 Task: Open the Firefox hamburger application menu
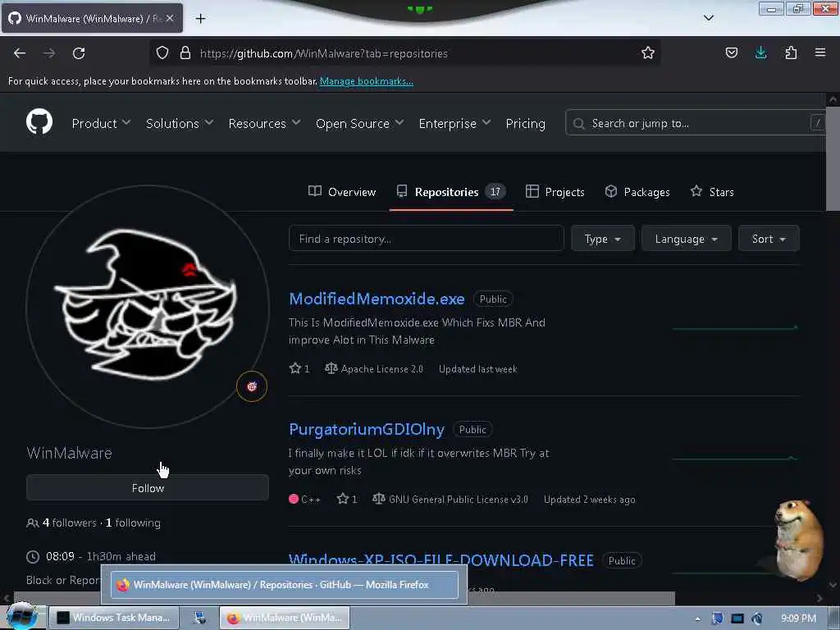pyautogui.click(x=820, y=53)
